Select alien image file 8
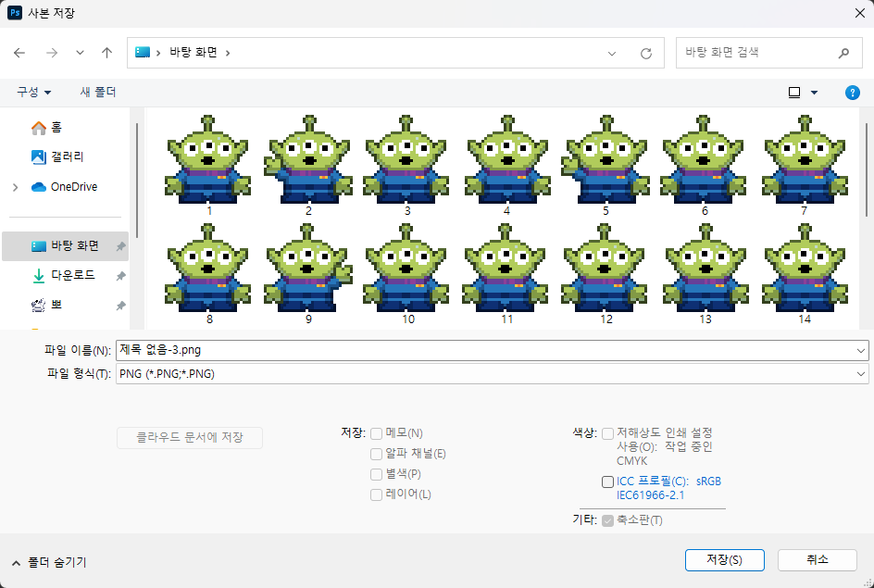The width and height of the screenshot is (874, 588). [208, 274]
